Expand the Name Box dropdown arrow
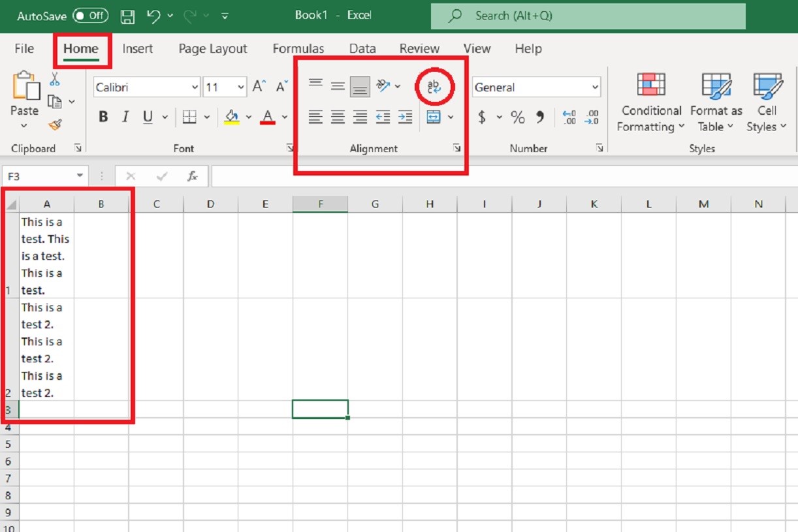This screenshot has width=798, height=532. (80, 176)
